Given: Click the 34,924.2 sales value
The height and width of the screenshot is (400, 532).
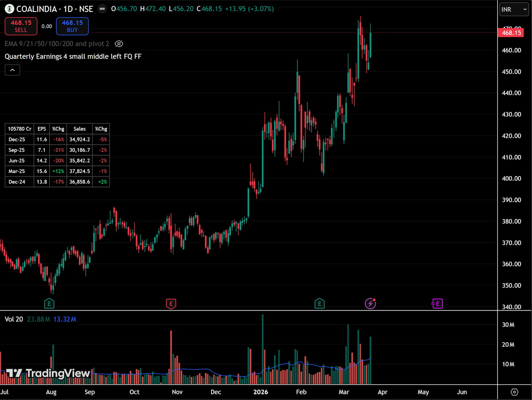Looking at the screenshot, I should tap(80, 139).
